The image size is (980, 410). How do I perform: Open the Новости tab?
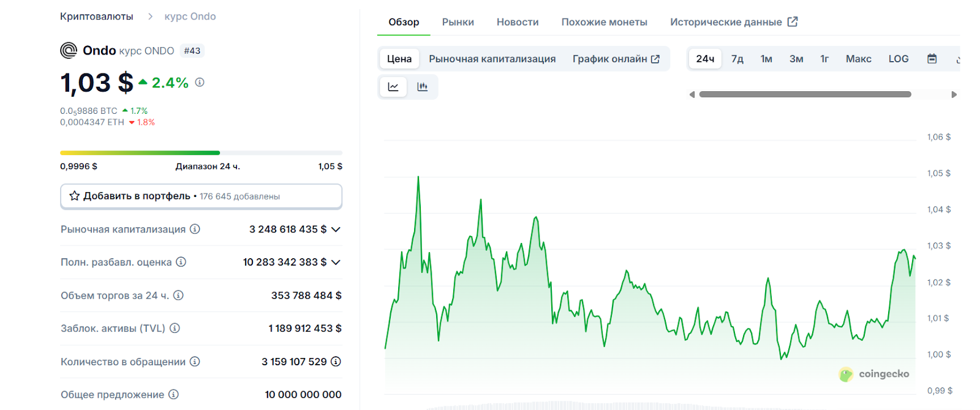pos(518,22)
